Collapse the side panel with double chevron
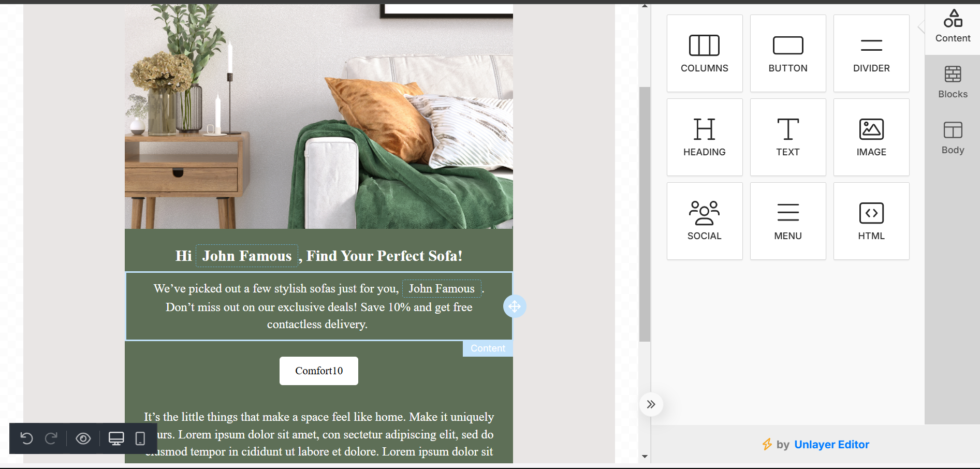Image resolution: width=980 pixels, height=469 pixels. (x=651, y=404)
